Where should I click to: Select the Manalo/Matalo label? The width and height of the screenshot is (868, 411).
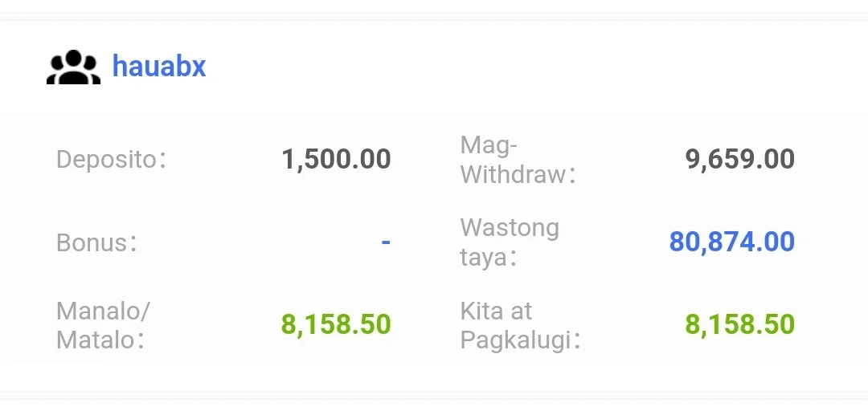tap(103, 325)
